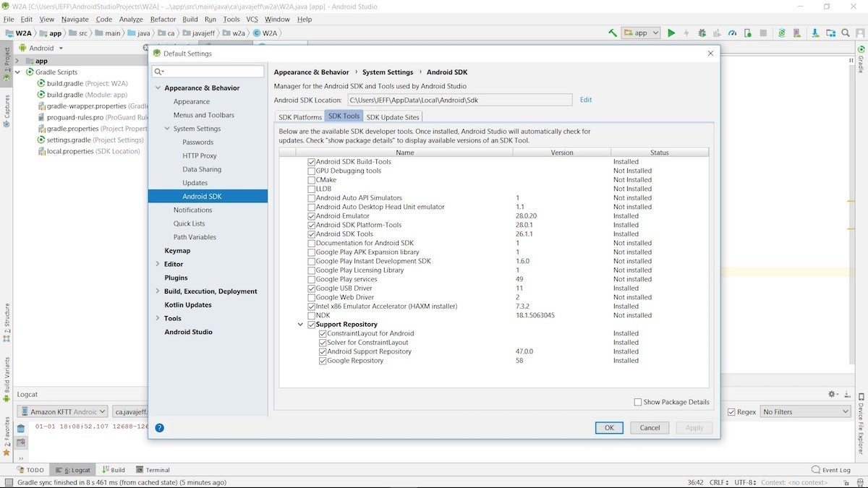Open Logcat settings gear icon

[833, 394]
